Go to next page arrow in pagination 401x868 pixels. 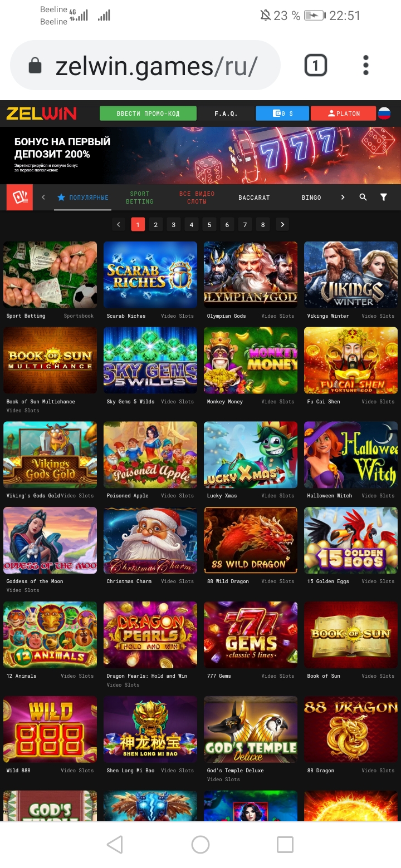click(x=282, y=225)
